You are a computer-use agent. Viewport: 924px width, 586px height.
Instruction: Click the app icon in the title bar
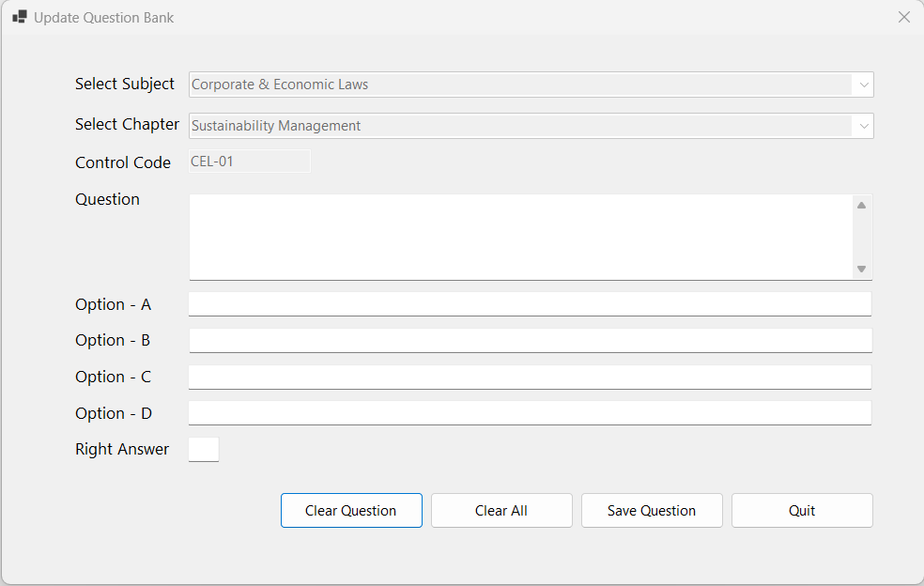[x=20, y=17]
